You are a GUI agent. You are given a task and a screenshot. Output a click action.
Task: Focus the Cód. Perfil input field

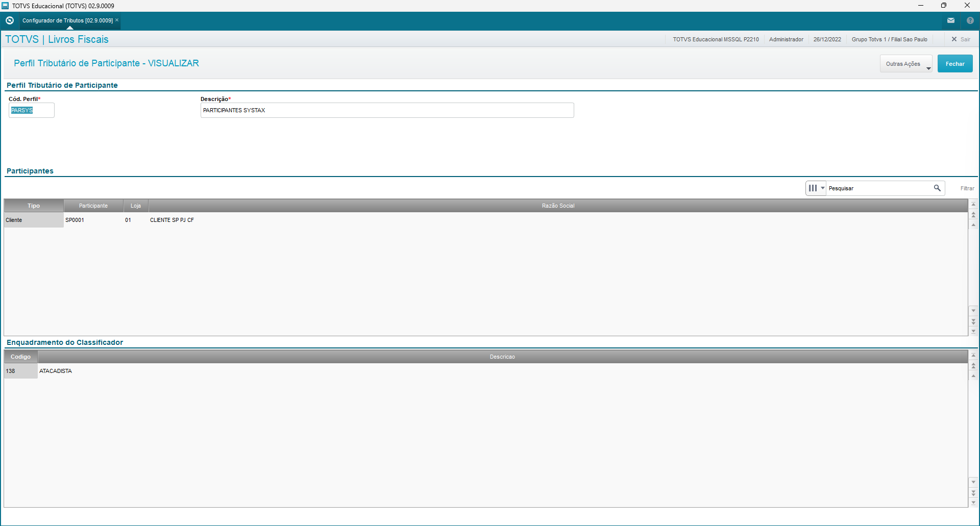point(32,110)
